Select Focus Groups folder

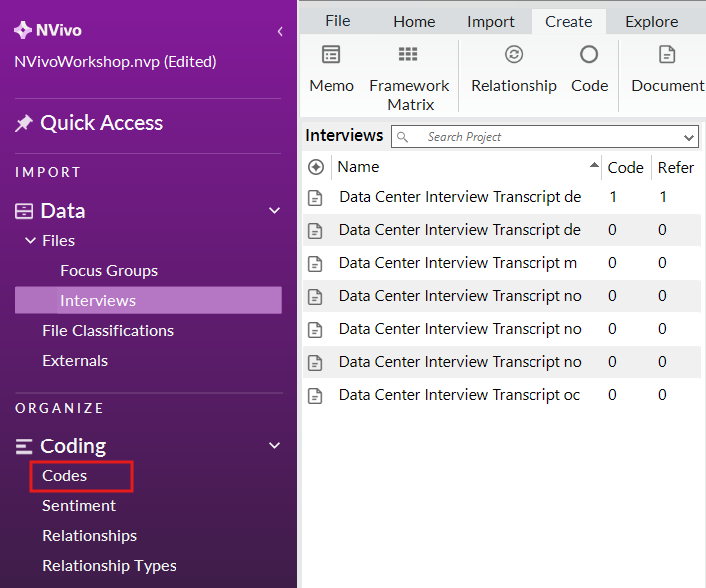[109, 271]
